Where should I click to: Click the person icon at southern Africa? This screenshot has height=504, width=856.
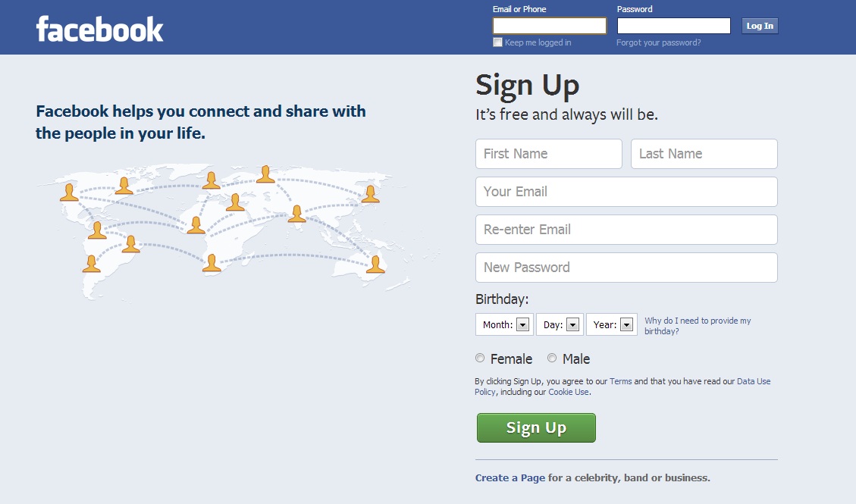coord(212,262)
